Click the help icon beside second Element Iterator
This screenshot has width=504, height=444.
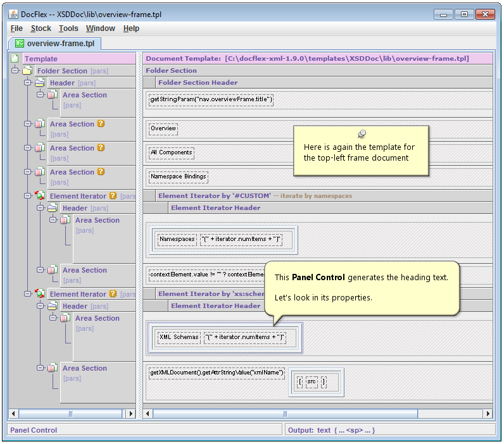coord(113,294)
